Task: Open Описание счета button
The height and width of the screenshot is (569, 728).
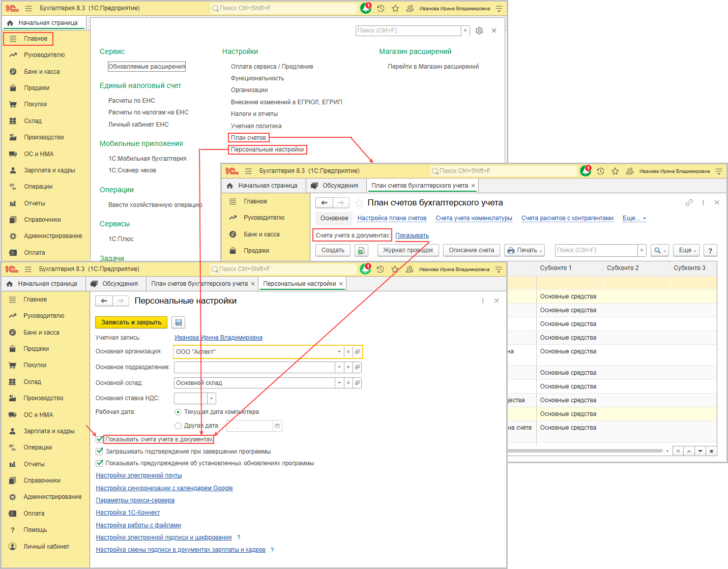Action: (x=472, y=250)
